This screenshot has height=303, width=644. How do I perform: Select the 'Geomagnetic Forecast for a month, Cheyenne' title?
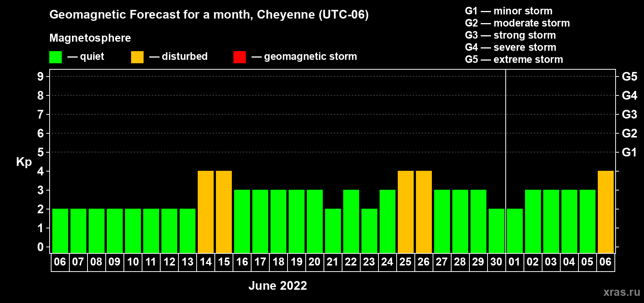click(x=209, y=15)
